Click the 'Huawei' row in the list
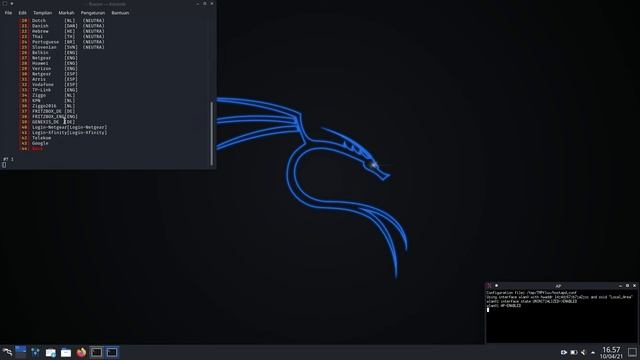The height and width of the screenshot is (360, 640). pos(49,63)
